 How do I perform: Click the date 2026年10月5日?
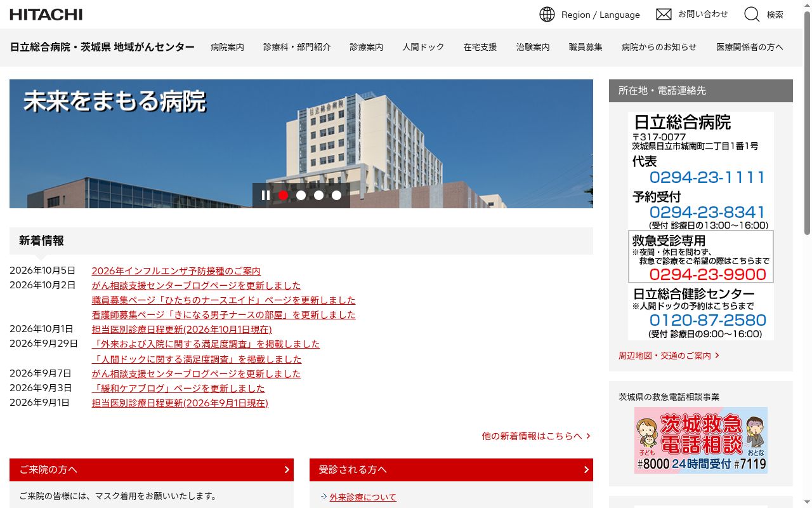click(43, 271)
